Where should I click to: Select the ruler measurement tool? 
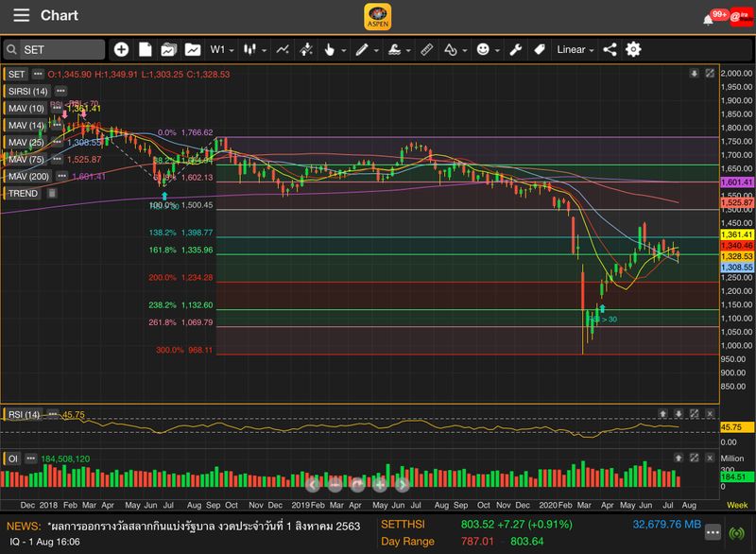(425, 49)
